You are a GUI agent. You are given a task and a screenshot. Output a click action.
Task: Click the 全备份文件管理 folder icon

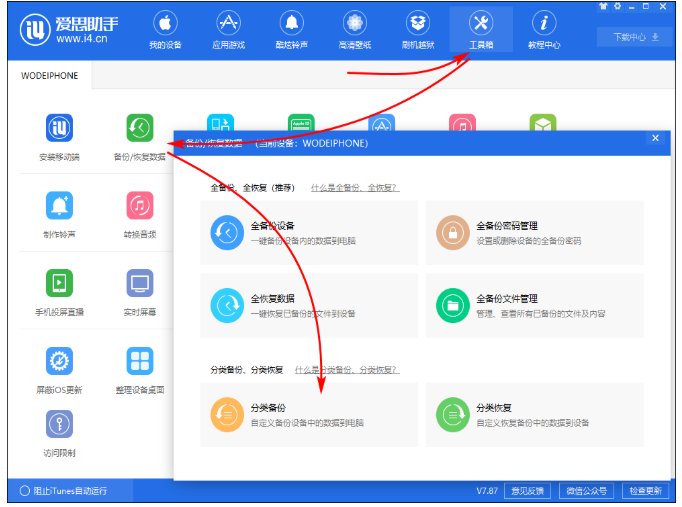tap(453, 305)
